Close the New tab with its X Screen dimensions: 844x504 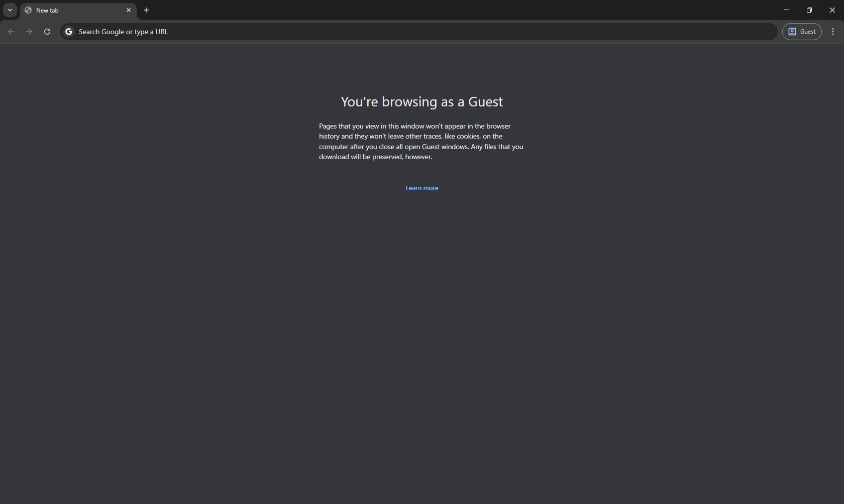coord(129,10)
